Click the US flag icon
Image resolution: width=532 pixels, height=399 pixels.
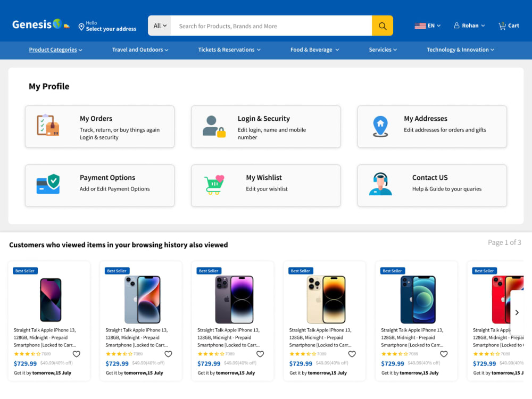point(420,26)
